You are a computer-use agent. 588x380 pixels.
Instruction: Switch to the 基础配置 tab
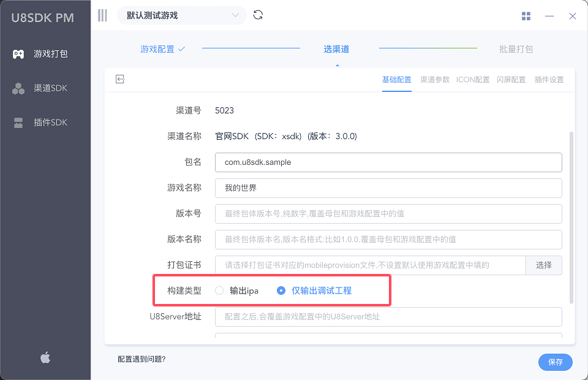point(397,80)
